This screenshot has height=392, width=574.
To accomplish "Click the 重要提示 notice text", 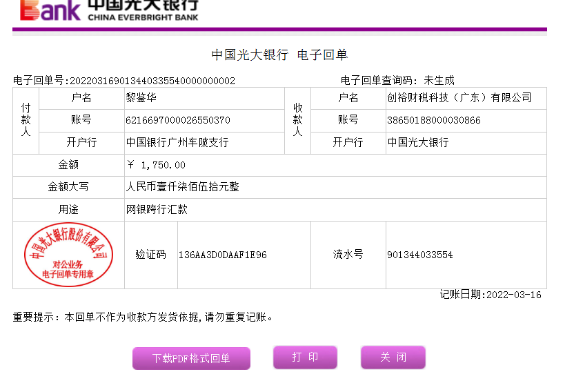I will click(143, 317).
